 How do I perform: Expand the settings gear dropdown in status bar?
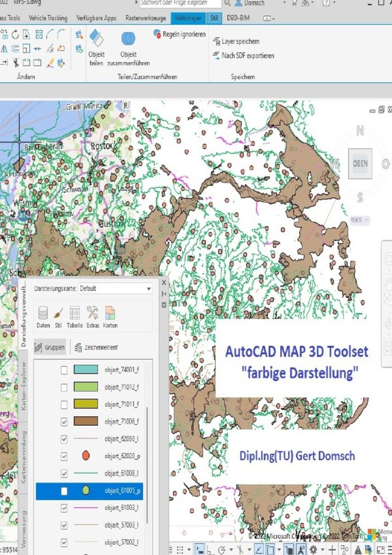[x=322, y=550]
